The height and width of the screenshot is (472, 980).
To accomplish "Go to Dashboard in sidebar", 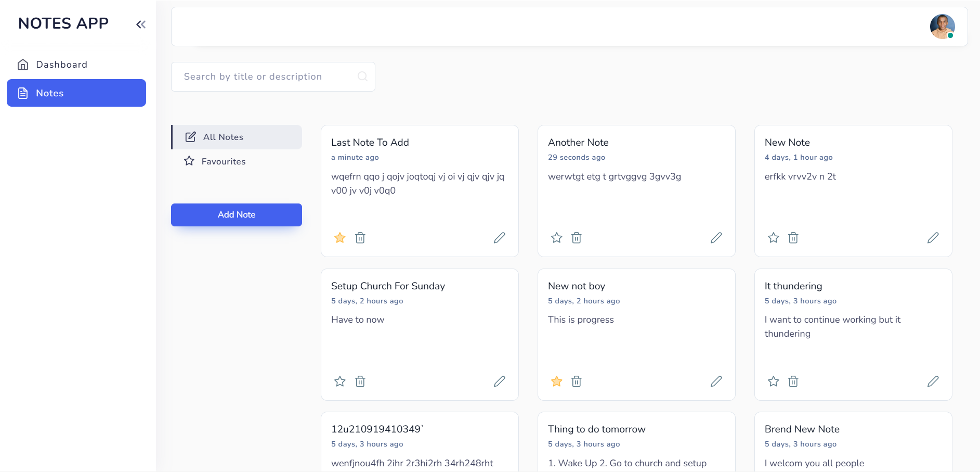I will point(61,65).
